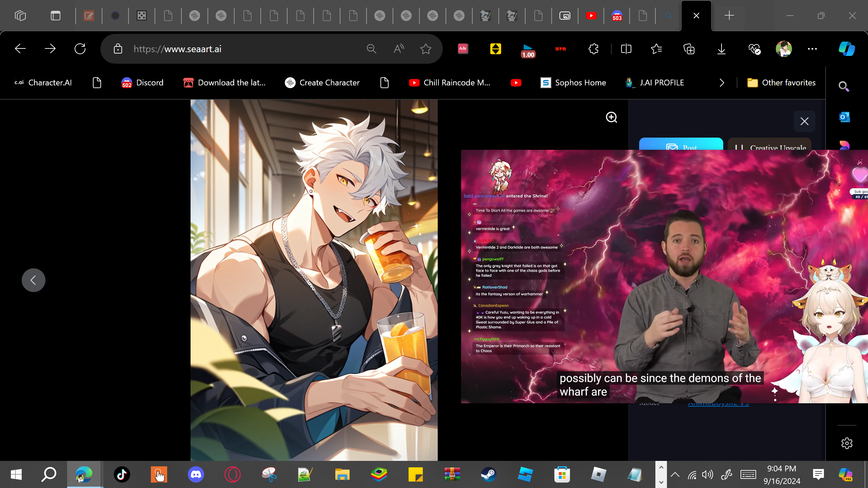
Task: Open the 1.00 speed extension
Action: (x=528, y=51)
